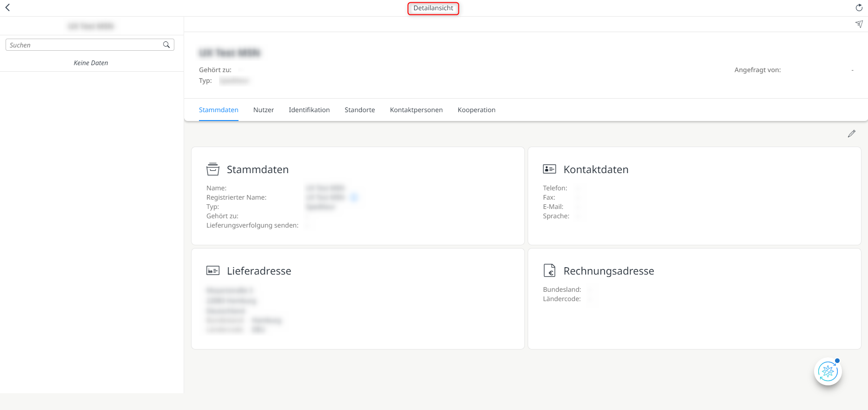The width and height of the screenshot is (868, 410).
Task: Click the 'Keine Daten' message
Action: tap(91, 63)
